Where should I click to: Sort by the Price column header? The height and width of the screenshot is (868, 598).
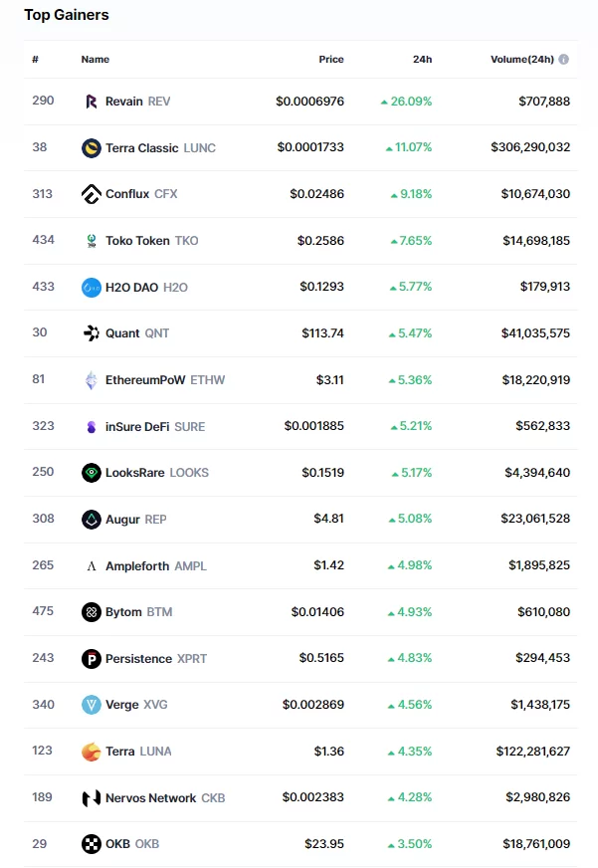tap(331, 60)
